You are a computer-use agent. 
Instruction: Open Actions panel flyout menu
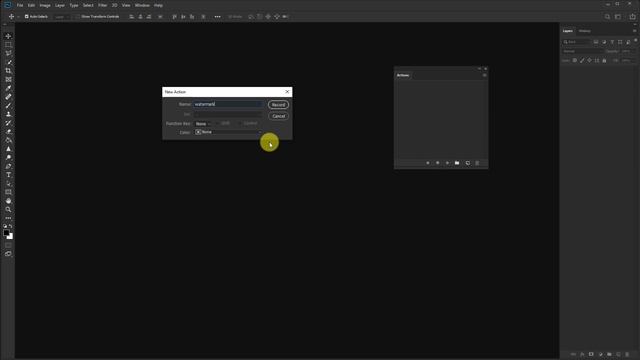click(484, 75)
